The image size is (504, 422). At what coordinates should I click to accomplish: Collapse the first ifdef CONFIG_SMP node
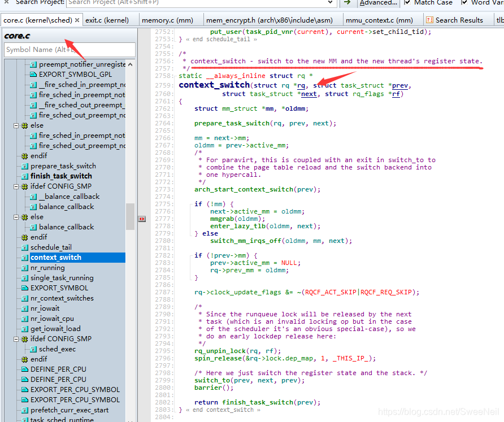coord(16,187)
